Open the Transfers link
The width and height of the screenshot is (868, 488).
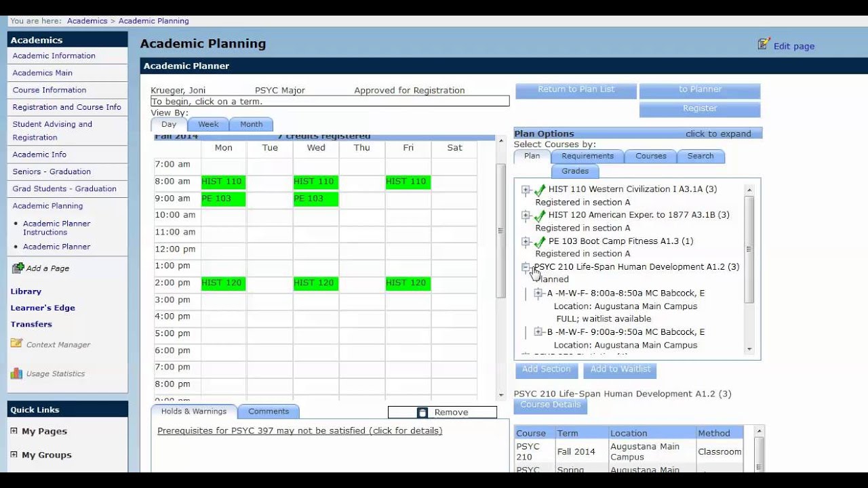31,324
